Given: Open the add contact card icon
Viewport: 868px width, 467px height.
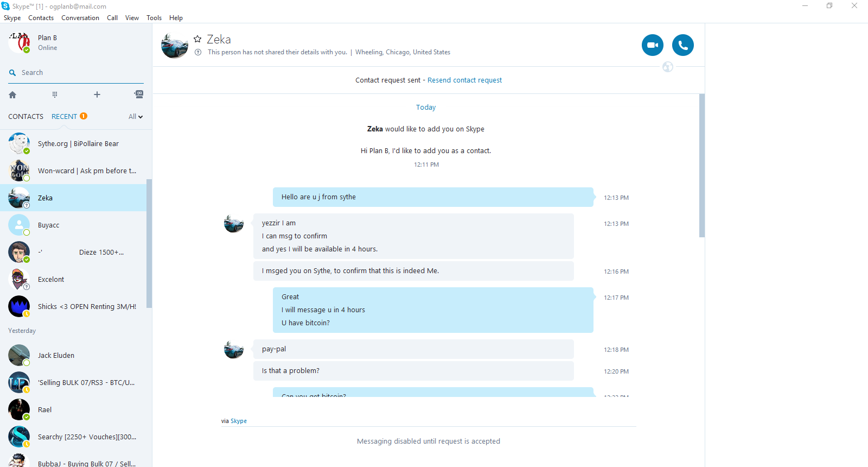Looking at the screenshot, I should coord(139,94).
